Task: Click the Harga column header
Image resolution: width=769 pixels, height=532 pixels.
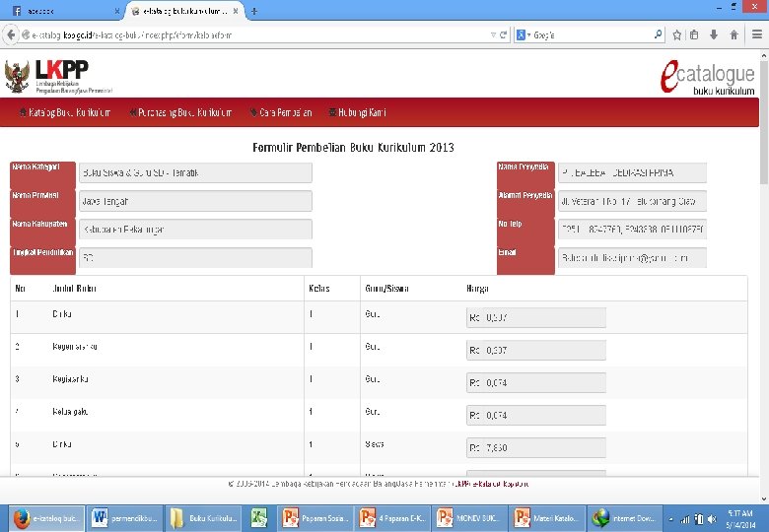Action: click(x=477, y=289)
